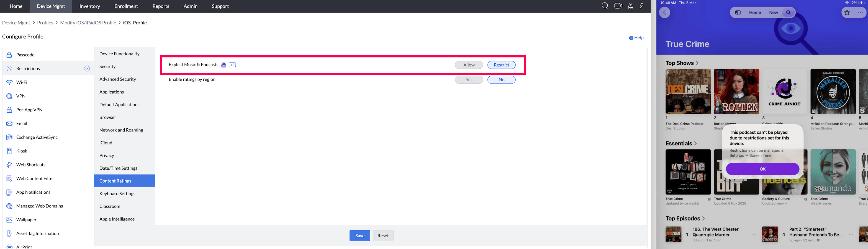The image size is (868, 249).
Task: Tap Home in Podcasts navigation
Action: point(755,12)
